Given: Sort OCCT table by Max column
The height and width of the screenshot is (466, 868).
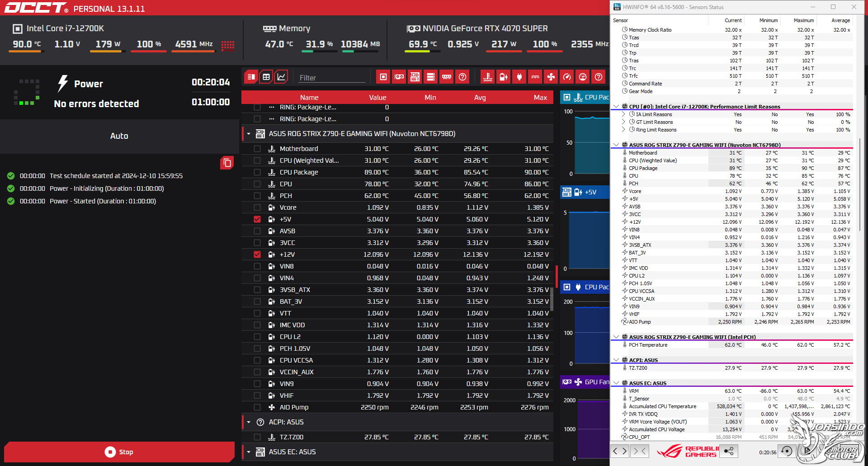Looking at the screenshot, I should [x=540, y=98].
